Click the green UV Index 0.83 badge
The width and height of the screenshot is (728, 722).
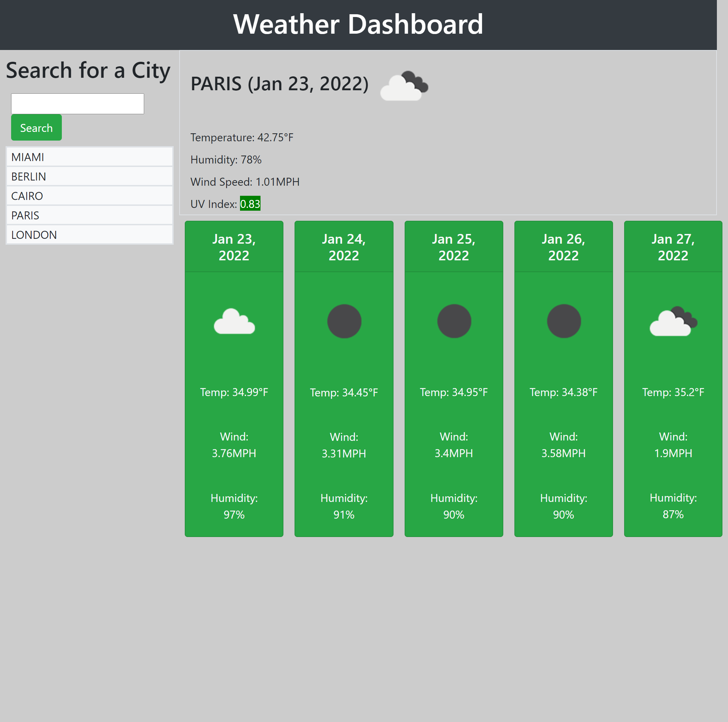coord(250,204)
